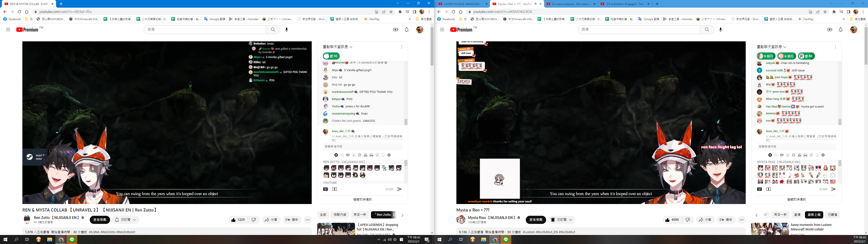868x244 pixels.
Task: Hide live chat in left window
Action: (362, 199)
